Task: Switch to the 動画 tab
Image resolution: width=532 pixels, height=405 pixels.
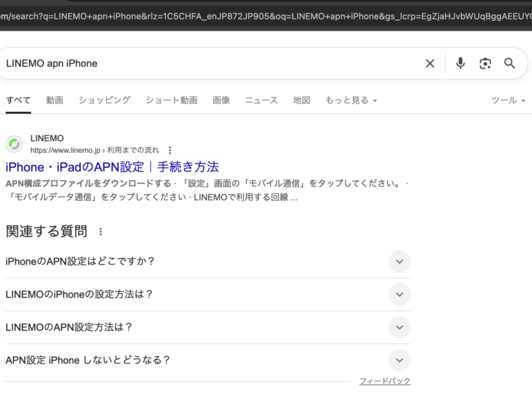Action: coord(55,100)
